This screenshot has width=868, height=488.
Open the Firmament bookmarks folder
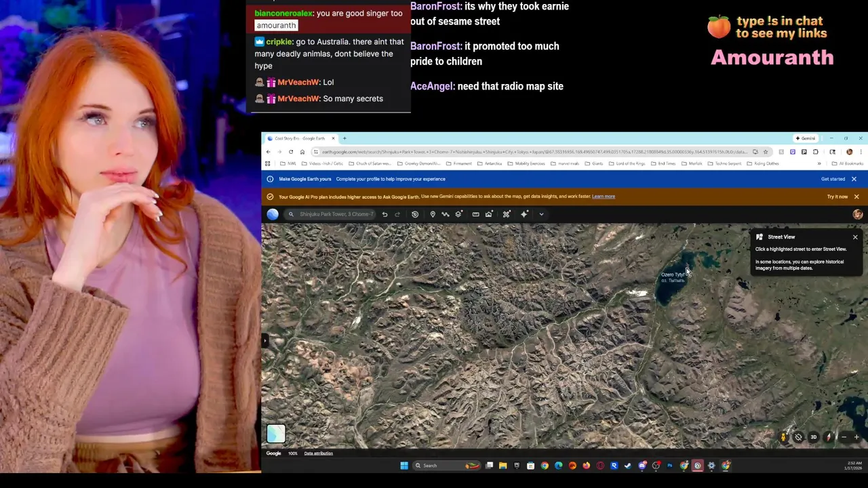click(x=459, y=163)
